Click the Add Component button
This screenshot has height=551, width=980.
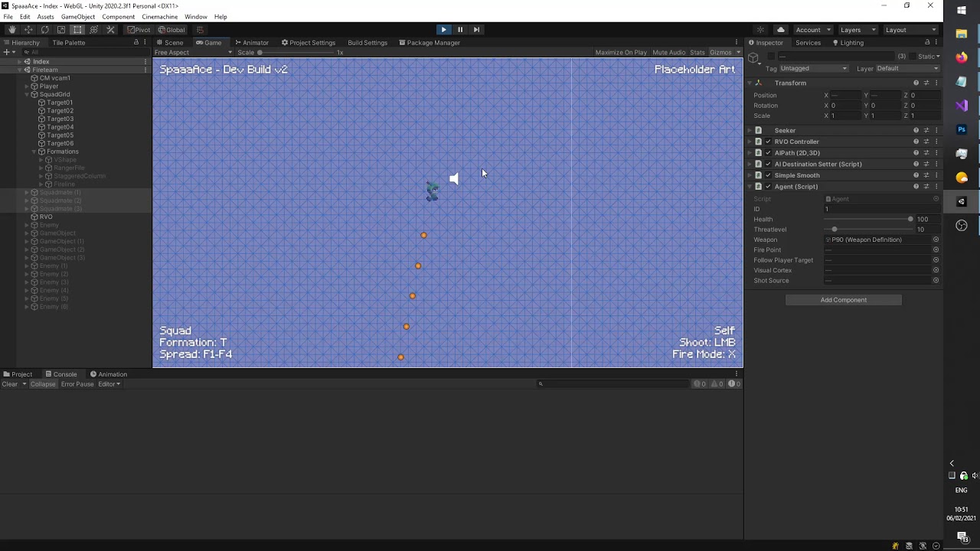843,300
